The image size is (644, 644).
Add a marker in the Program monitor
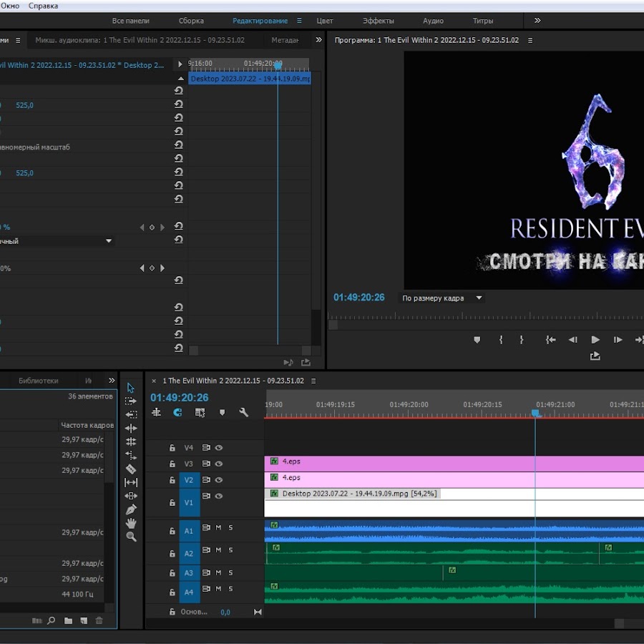click(x=477, y=340)
